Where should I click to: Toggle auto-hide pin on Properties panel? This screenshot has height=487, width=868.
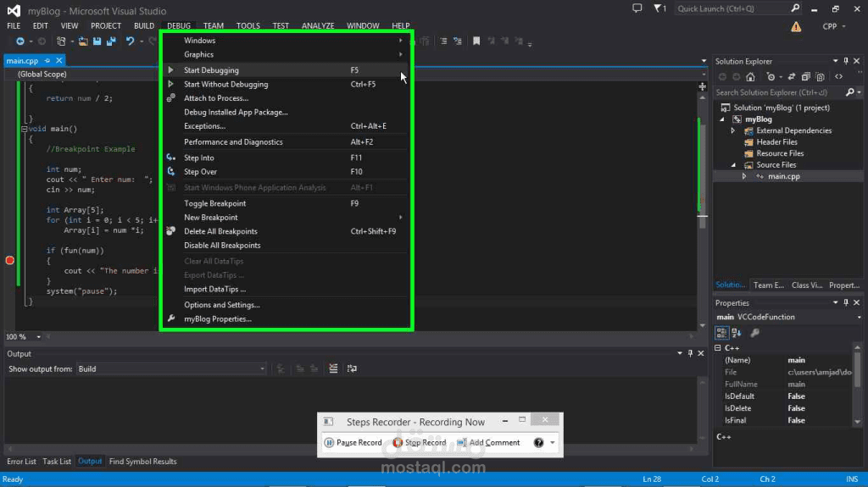846,302
